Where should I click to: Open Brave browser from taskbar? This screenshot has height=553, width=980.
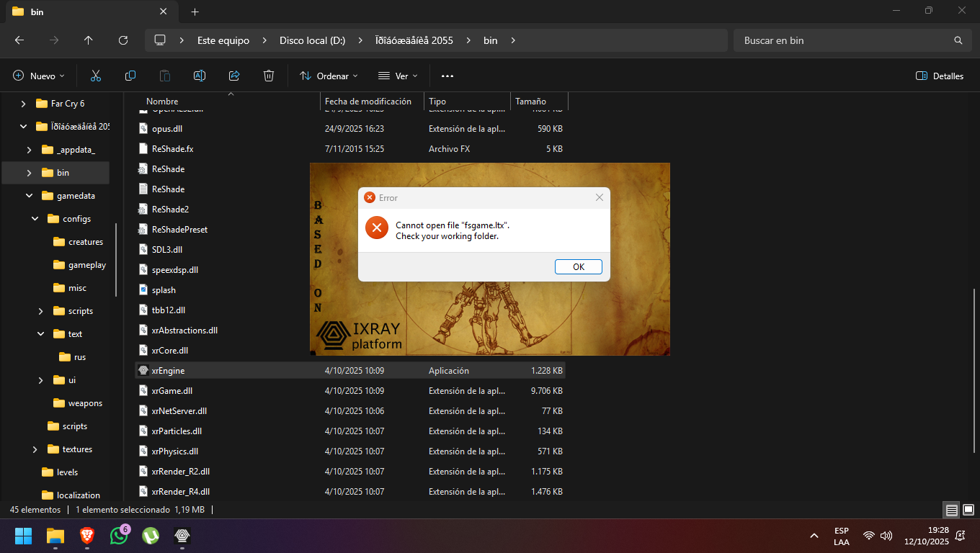(x=87, y=535)
